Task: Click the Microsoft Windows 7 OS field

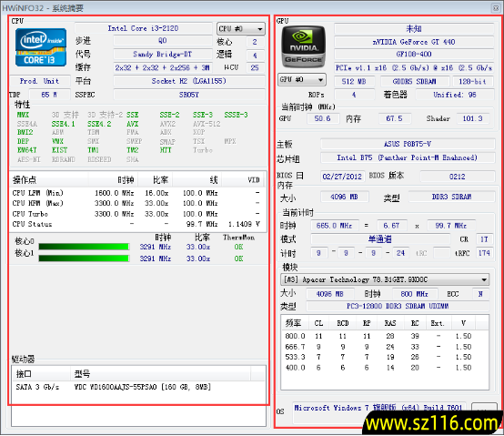Action: point(380,412)
